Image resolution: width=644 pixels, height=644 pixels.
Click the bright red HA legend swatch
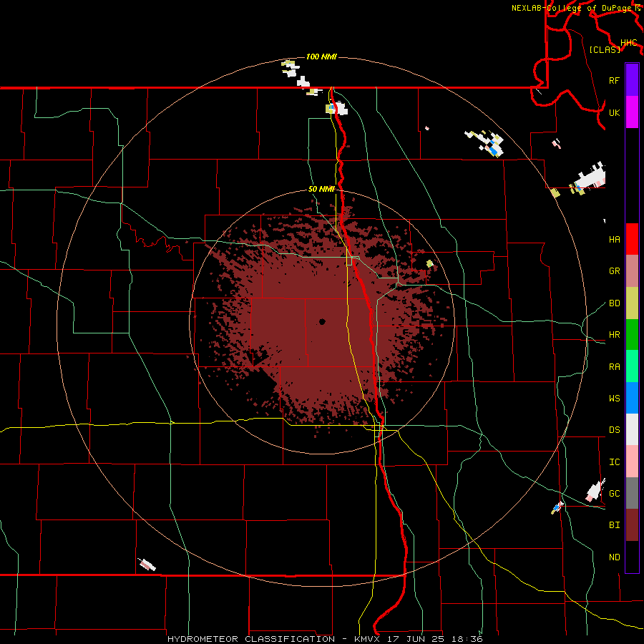point(632,239)
